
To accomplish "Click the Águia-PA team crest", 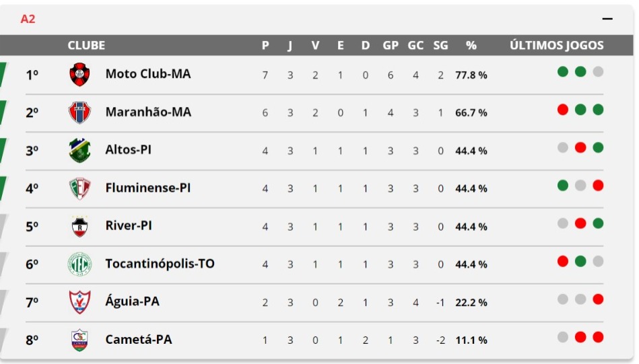I will coord(79,302).
